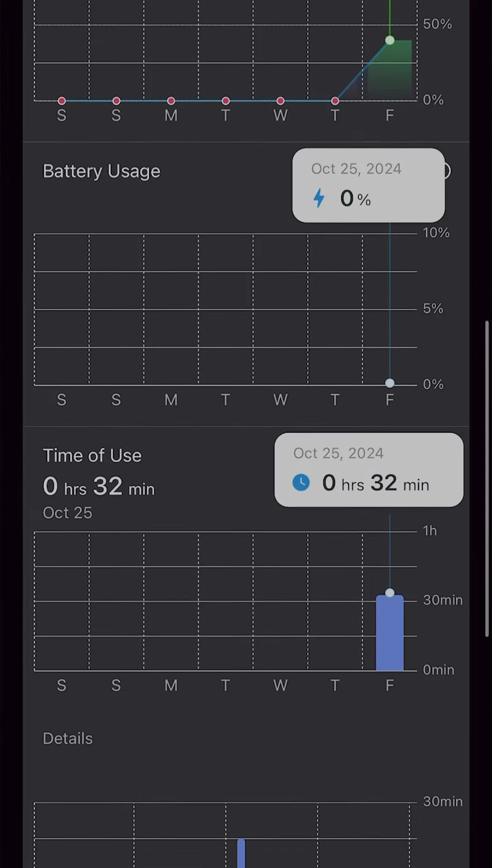Click the lightning bolt icon in Battery tooltip
The image size is (492, 868).
tap(319, 198)
